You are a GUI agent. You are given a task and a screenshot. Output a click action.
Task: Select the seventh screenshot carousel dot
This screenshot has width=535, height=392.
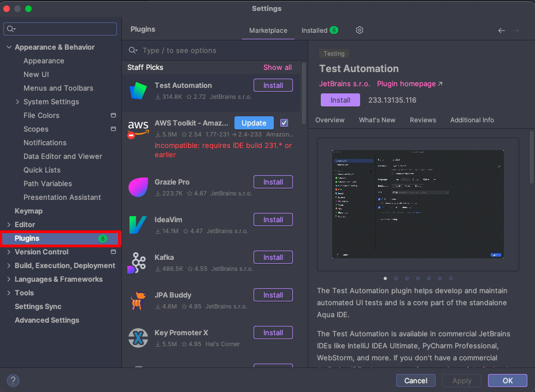pos(451,278)
